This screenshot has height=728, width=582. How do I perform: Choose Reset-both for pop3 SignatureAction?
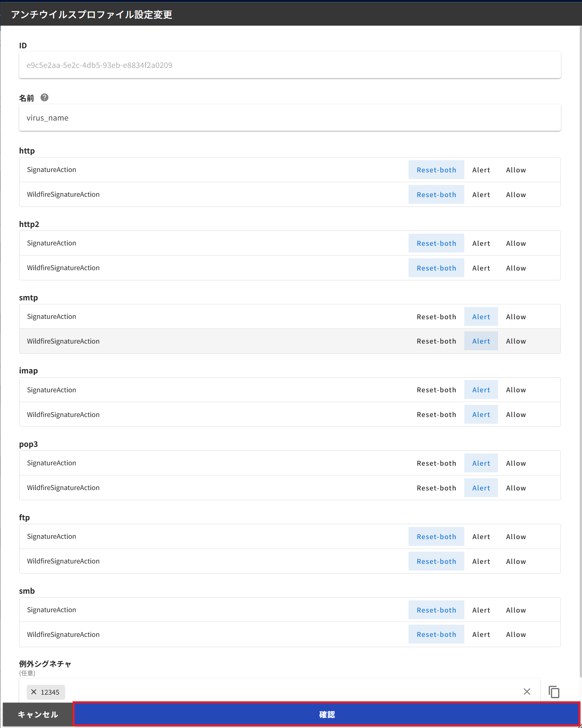436,463
